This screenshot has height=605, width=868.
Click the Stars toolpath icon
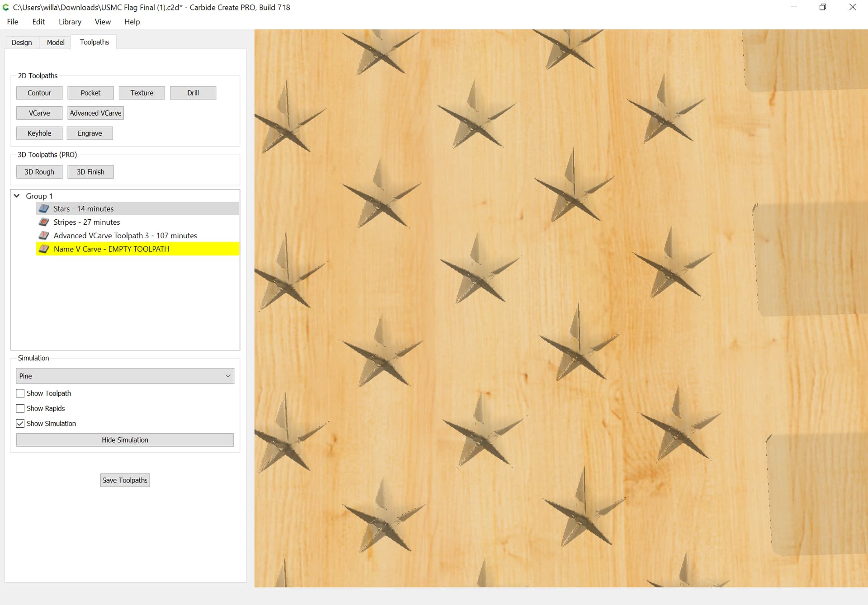(44, 208)
